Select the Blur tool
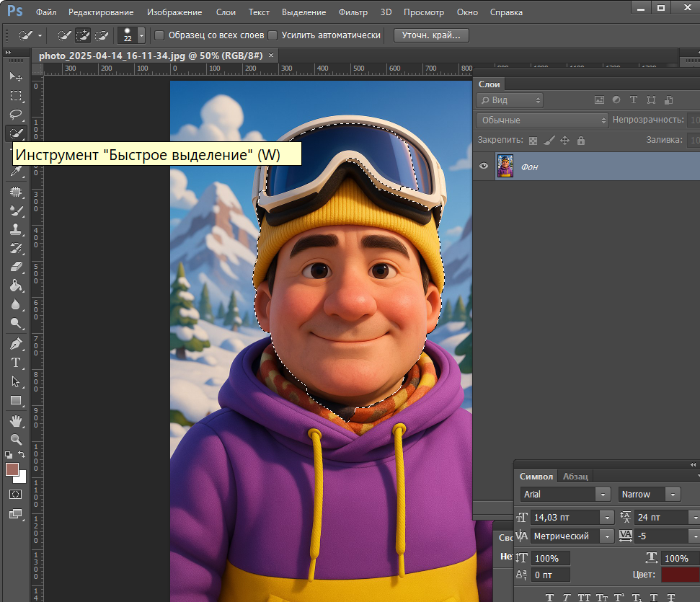Viewport: 700px width, 602px height. pos(16,304)
